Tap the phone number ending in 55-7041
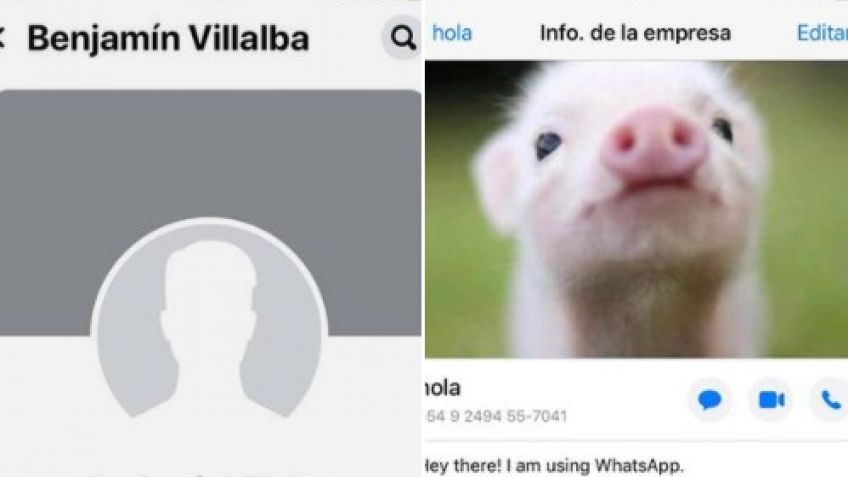This screenshot has height=477, width=848. (496, 416)
